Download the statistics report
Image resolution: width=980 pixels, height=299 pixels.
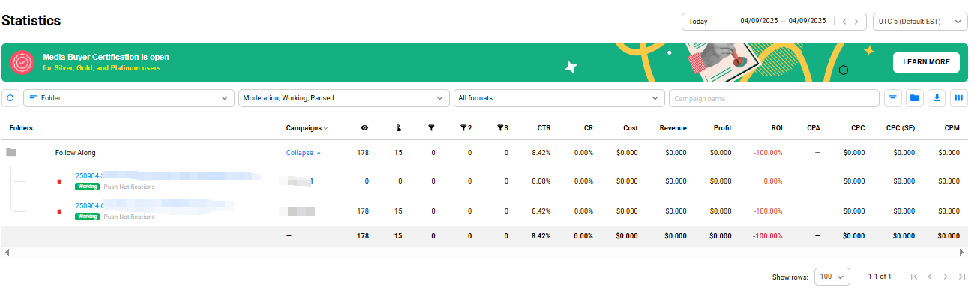(936, 98)
